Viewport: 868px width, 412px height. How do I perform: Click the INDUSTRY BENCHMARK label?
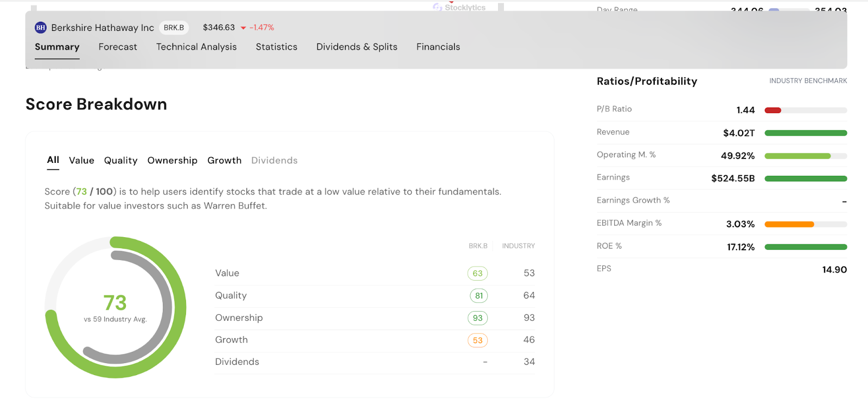pyautogui.click(x=808, y=81)
